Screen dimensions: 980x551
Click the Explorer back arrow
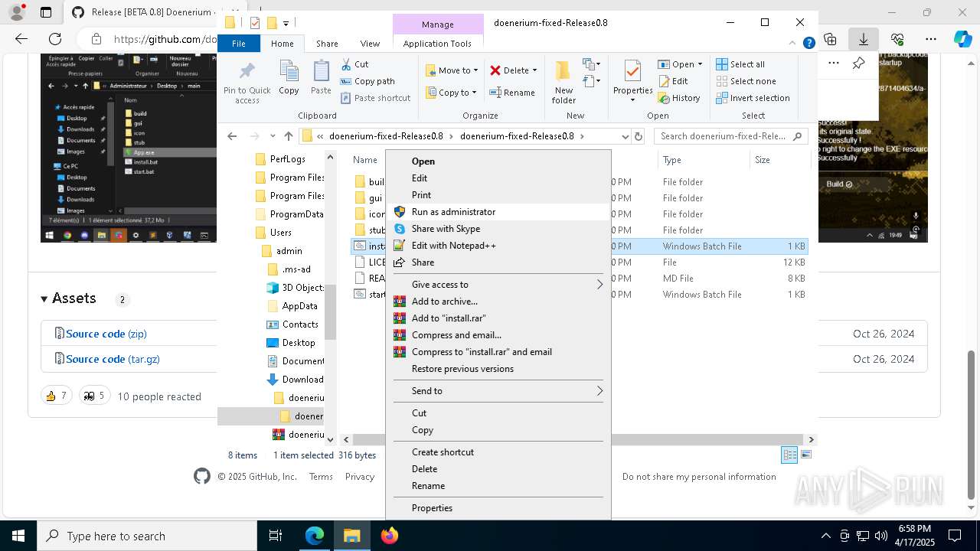[232, 136]
